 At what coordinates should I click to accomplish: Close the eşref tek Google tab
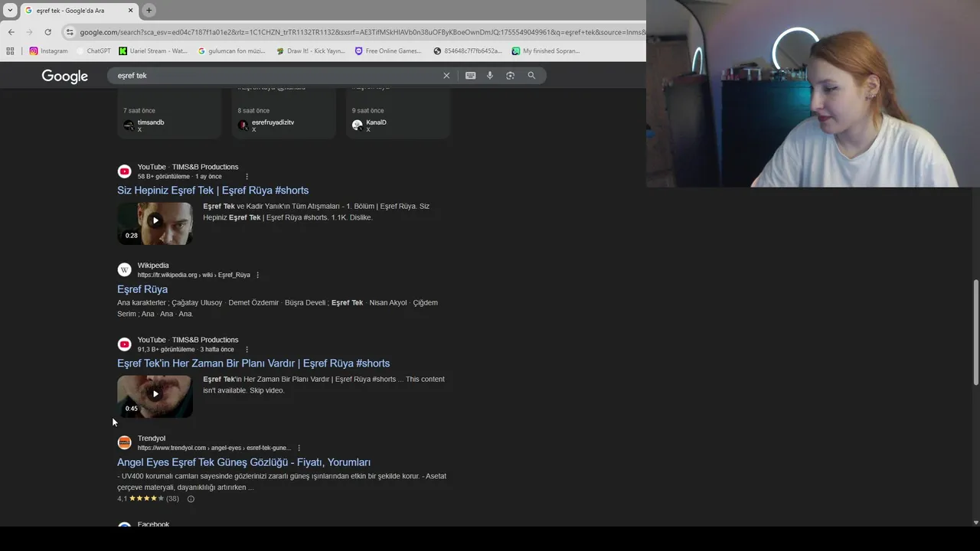click(x=131, y=10)
